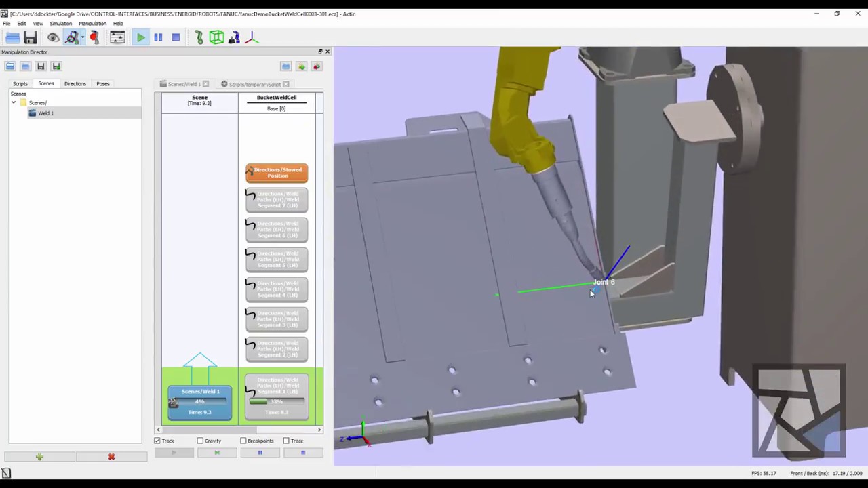
Task: Select the Directions/Stowed Position block
Action: 277,173
